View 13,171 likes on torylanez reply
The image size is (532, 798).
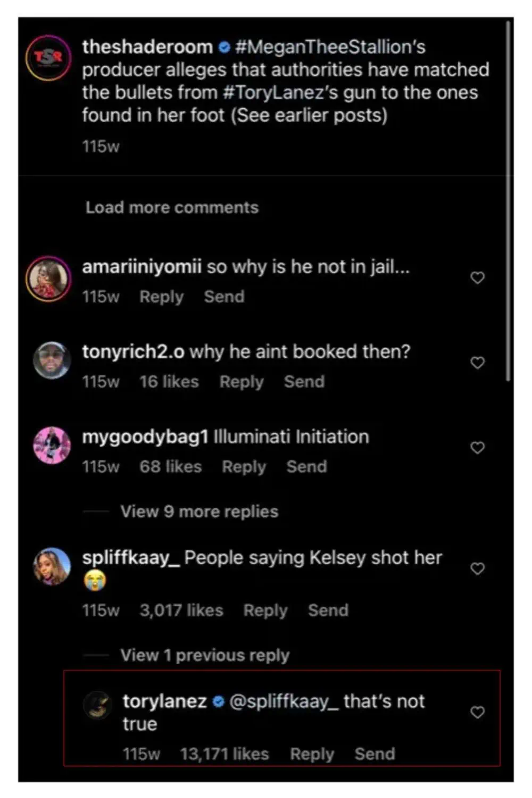[x=224, y=754]
